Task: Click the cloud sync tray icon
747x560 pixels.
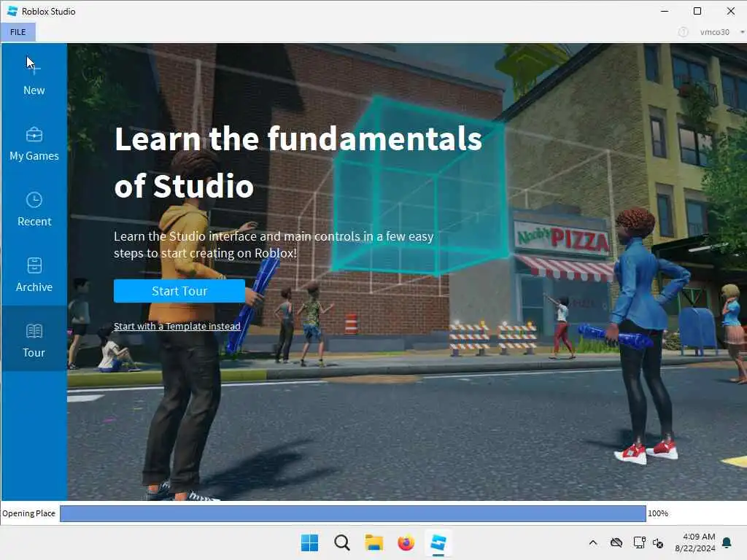Action: tap(616, 542)
